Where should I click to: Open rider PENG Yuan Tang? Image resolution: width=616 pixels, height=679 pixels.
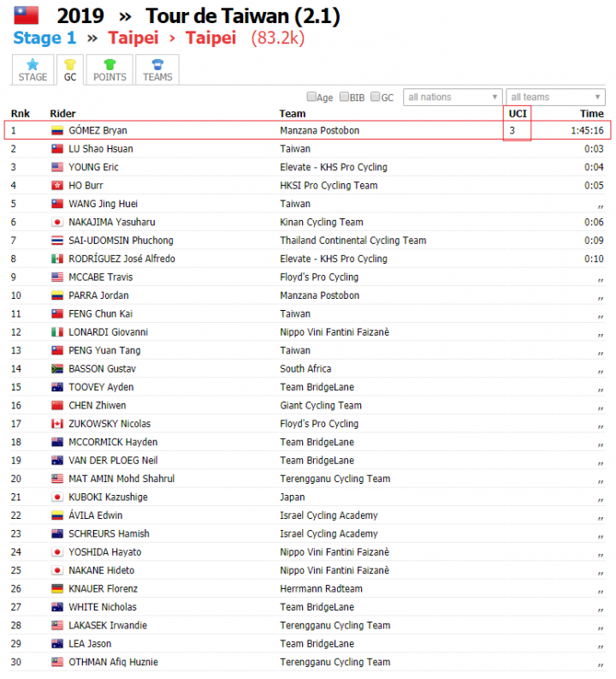[104, 350]
